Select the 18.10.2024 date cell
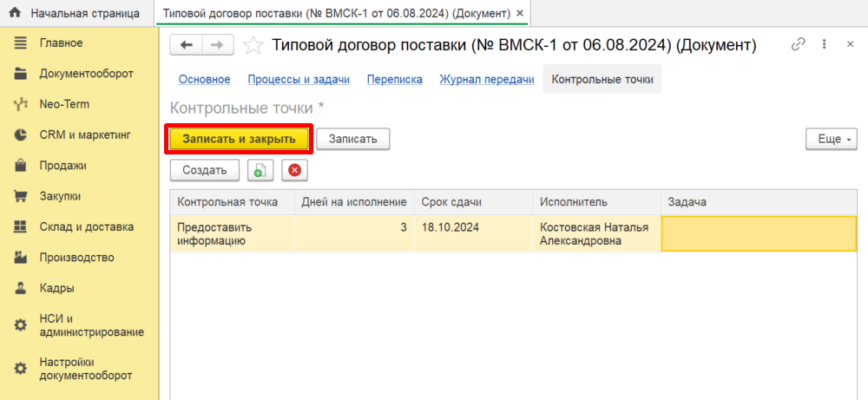 [x=473, y=234]
